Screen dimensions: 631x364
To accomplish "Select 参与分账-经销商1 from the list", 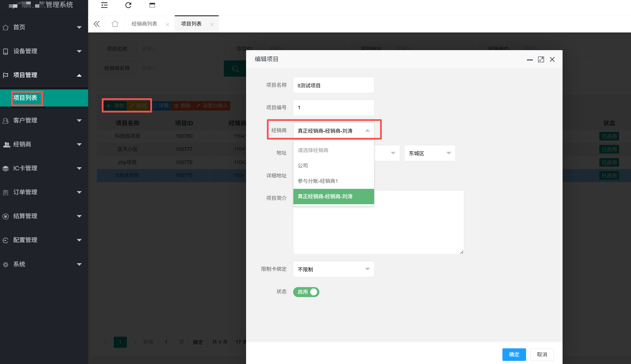I will pos(334,181).
